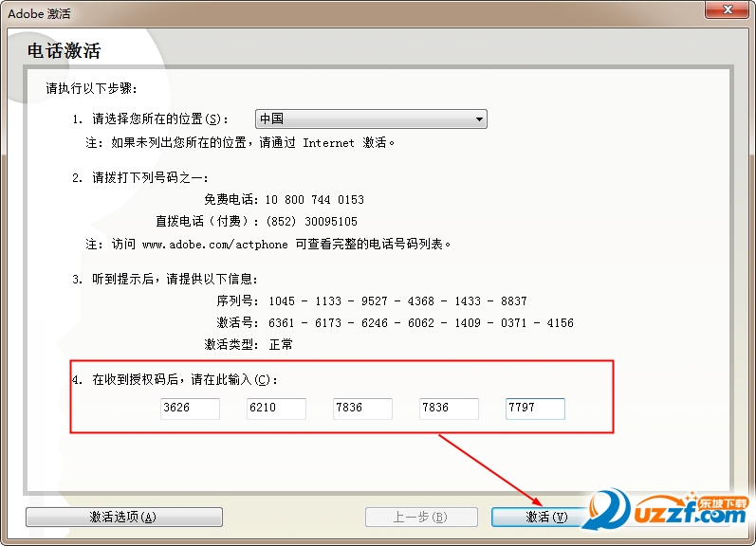The image size is (756, 546).
Task: Click activation number segment 6361
Action: (282, 323)
